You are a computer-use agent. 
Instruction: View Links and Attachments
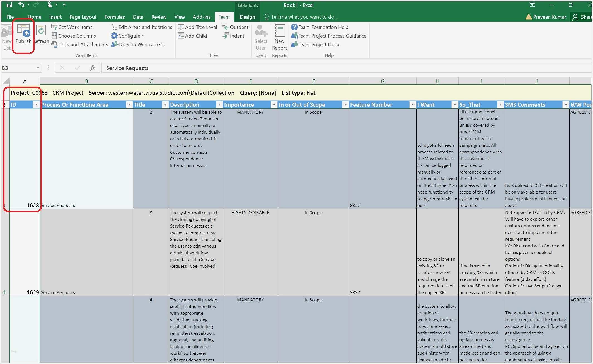(83, 44)
